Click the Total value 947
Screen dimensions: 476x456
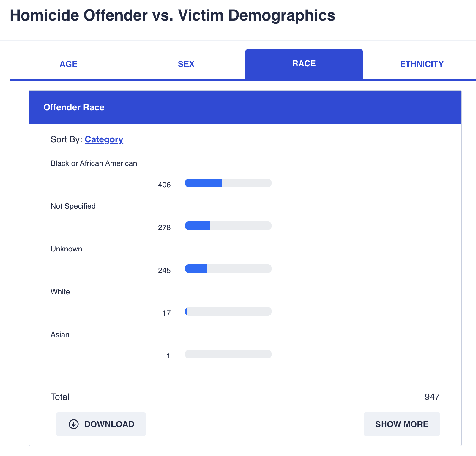432,397
